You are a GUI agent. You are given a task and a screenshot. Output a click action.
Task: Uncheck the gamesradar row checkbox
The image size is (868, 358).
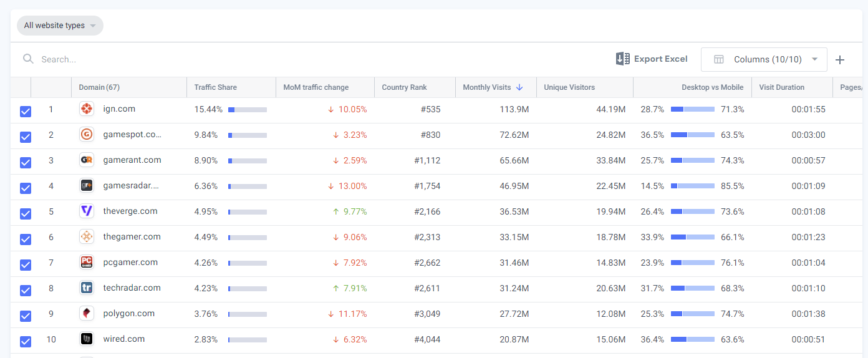(26, 188)
